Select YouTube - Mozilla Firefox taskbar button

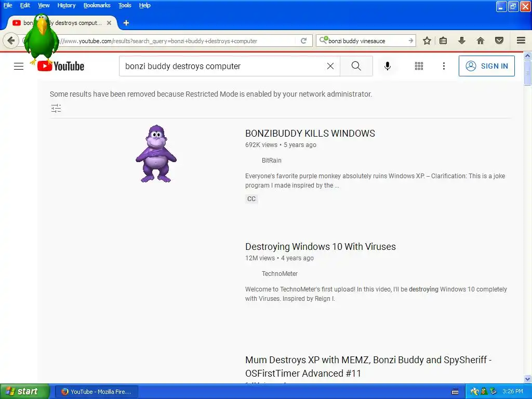coord(96,392)
